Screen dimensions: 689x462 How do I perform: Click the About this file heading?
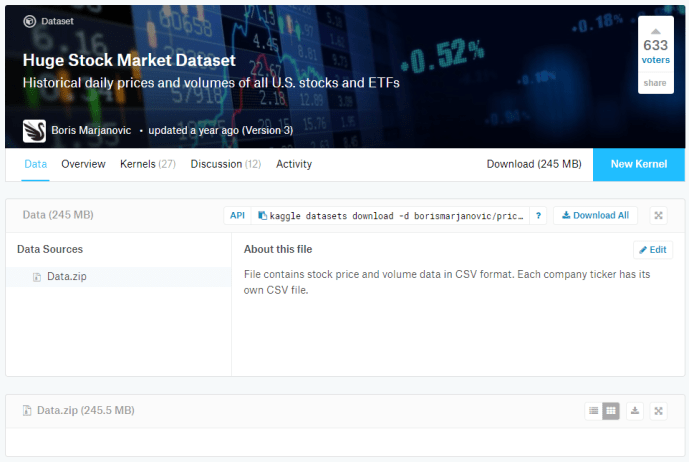pos(278,249)
